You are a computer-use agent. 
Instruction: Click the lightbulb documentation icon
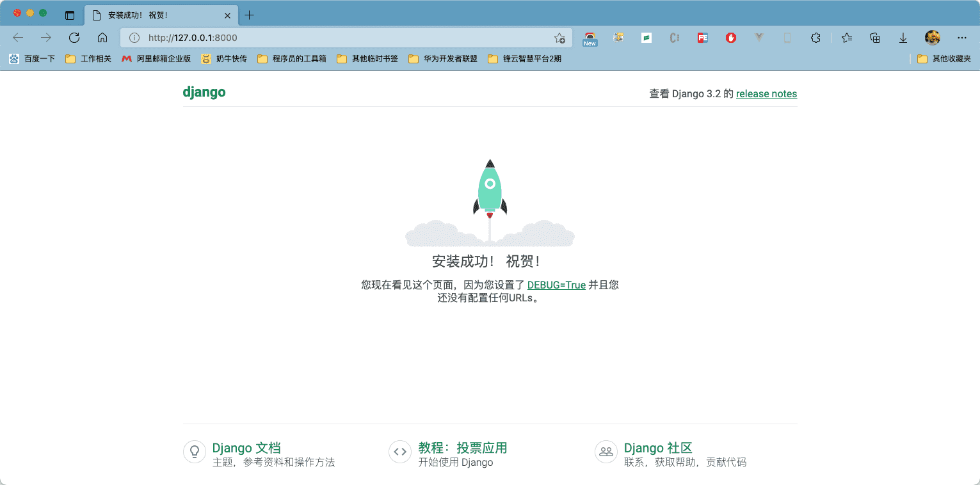[x=195, y=451]
